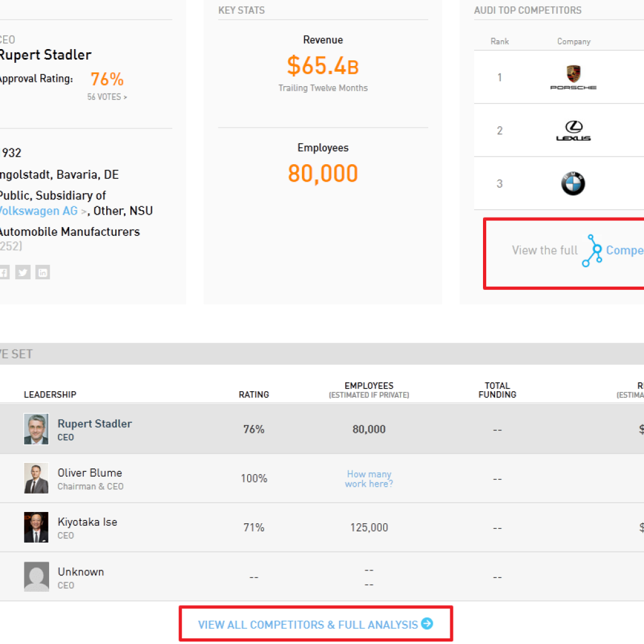Click the TOTAL FUNDING column header

[x=497, y=390]
